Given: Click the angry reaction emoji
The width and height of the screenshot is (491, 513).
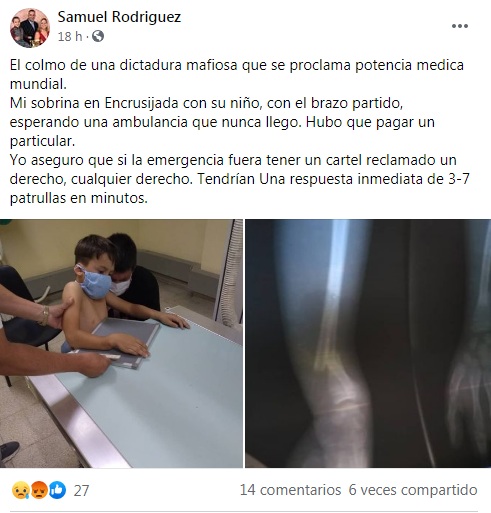Looking at the screenshot, I should coord(38,490).
